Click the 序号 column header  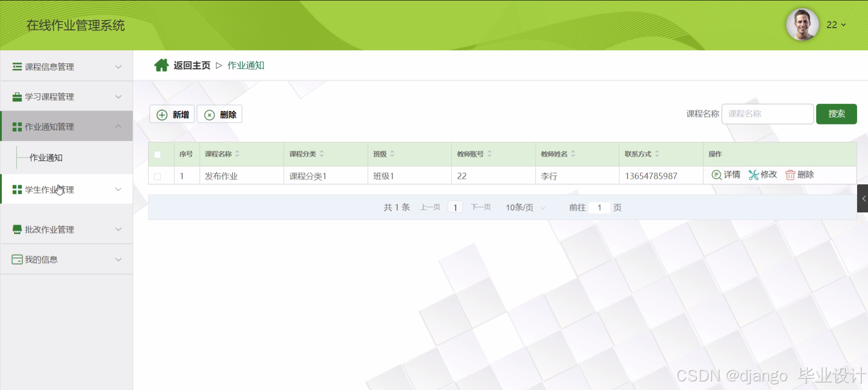coord(186,154)
